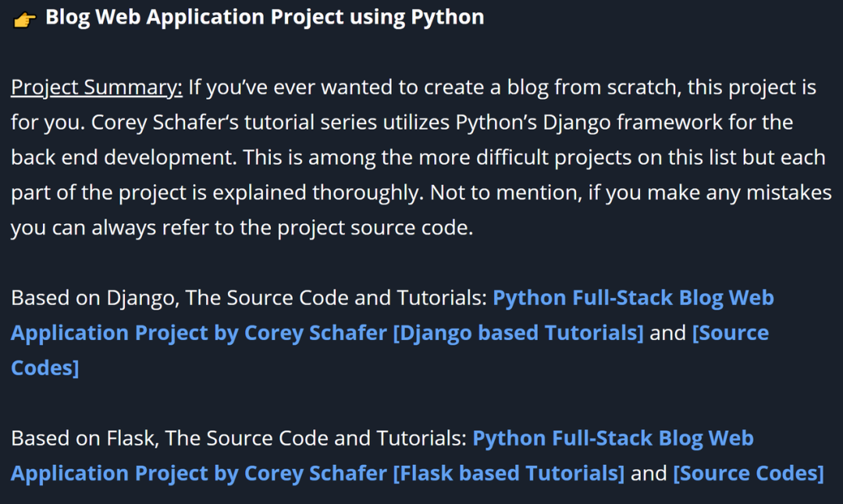Viewport: 843px width, 504px height.
Task: Click "and" before the Flask Source Codes link
Action: [649, 474]
